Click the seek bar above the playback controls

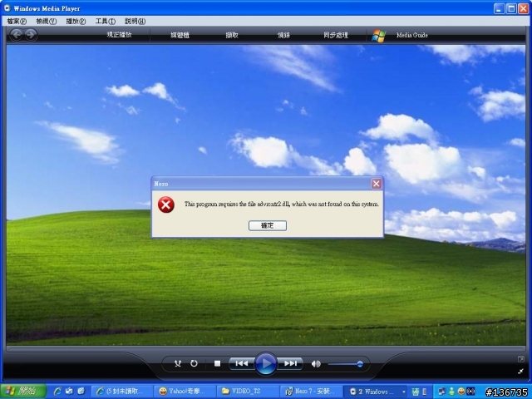[266, 348]
